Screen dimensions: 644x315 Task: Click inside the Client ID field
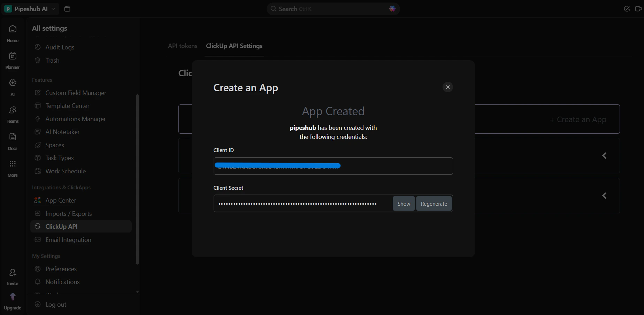coord(333,166)
